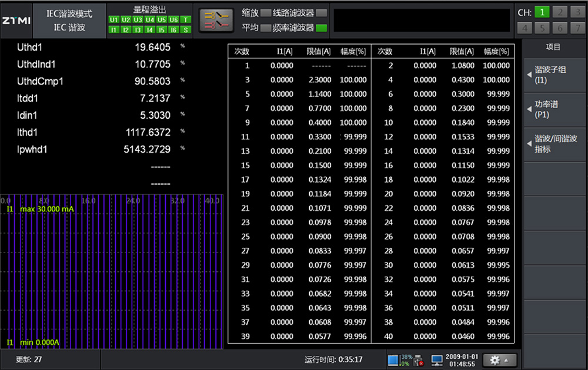This screenshot has width=588, height=370.
Task: Select channel 1
Action: point(542,12)
